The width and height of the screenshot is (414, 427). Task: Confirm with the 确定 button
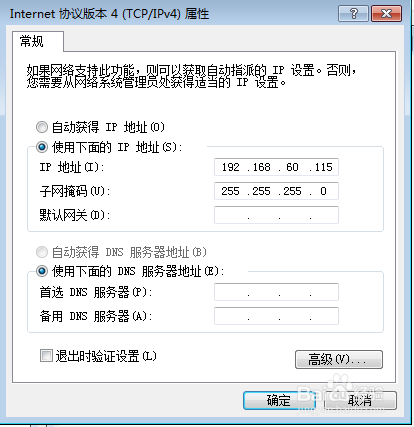click(x=279, y=400)
